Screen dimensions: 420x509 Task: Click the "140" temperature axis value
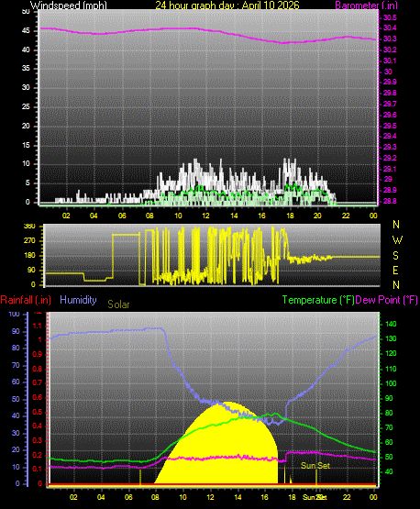[391, 324]
